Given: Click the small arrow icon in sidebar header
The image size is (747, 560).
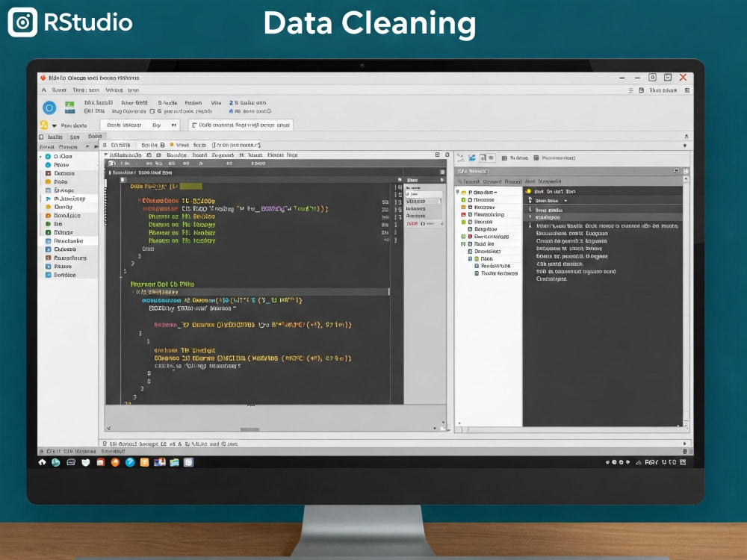Looking at the screenshot, I should click(x=87, y=147).
